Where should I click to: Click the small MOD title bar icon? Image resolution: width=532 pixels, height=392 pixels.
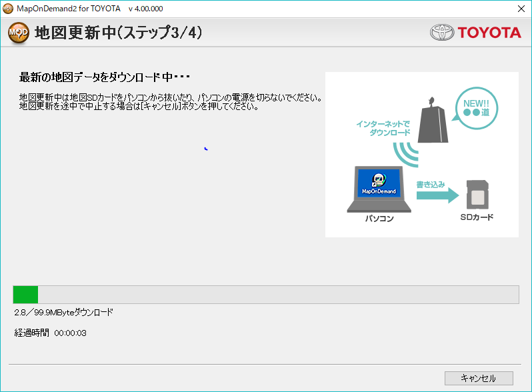pyautogui.click(x=7, y=9)
